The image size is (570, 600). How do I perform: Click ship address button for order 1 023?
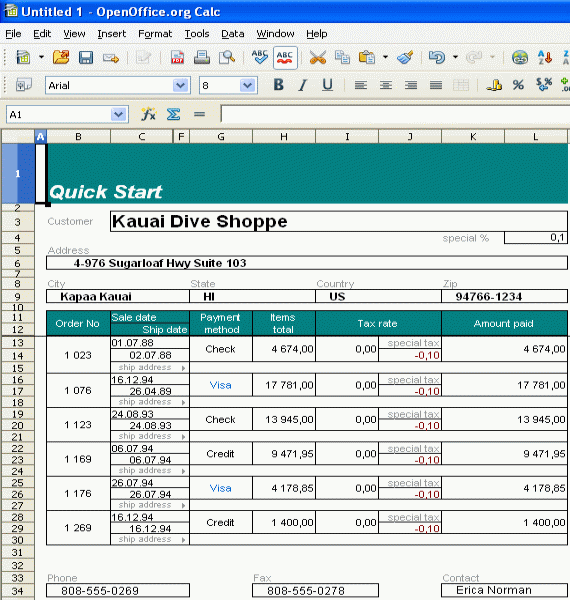coord(150,367)
